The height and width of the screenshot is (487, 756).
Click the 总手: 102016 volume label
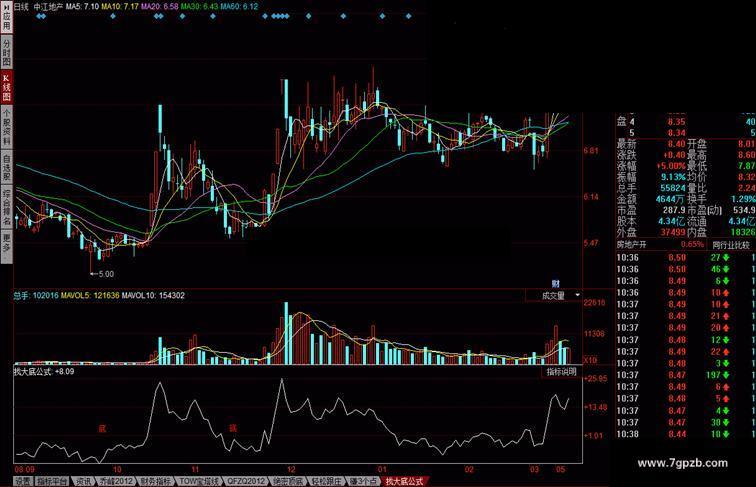click(x=36, y=295)
